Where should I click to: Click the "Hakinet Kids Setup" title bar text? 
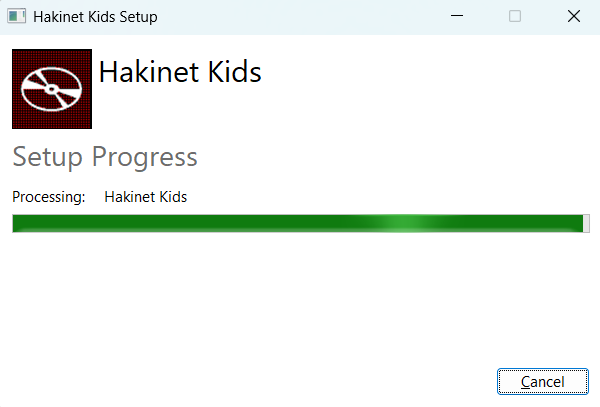tap(95, 17)
